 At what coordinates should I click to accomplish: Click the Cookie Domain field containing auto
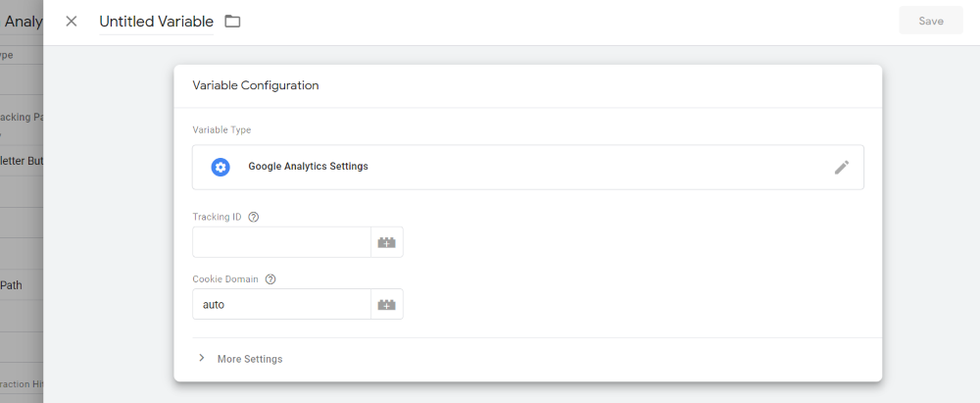pyautogui.click(x=281, y=304)
